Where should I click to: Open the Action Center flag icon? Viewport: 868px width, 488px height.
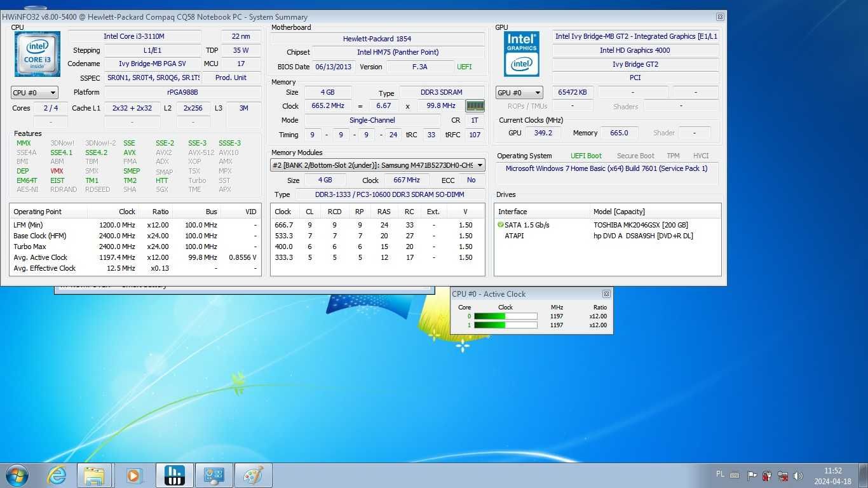click(752, 475)
